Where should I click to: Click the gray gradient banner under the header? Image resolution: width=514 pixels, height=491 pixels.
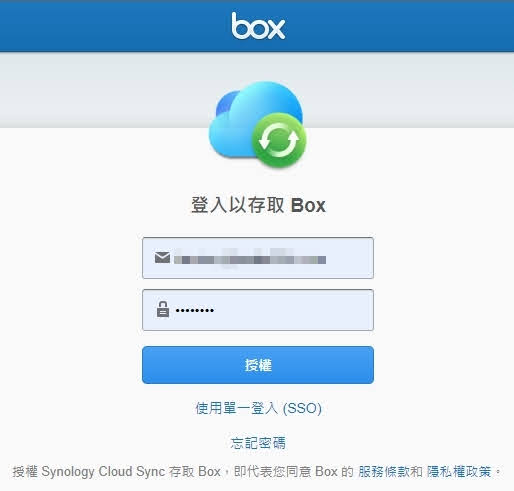click(100, 90)
